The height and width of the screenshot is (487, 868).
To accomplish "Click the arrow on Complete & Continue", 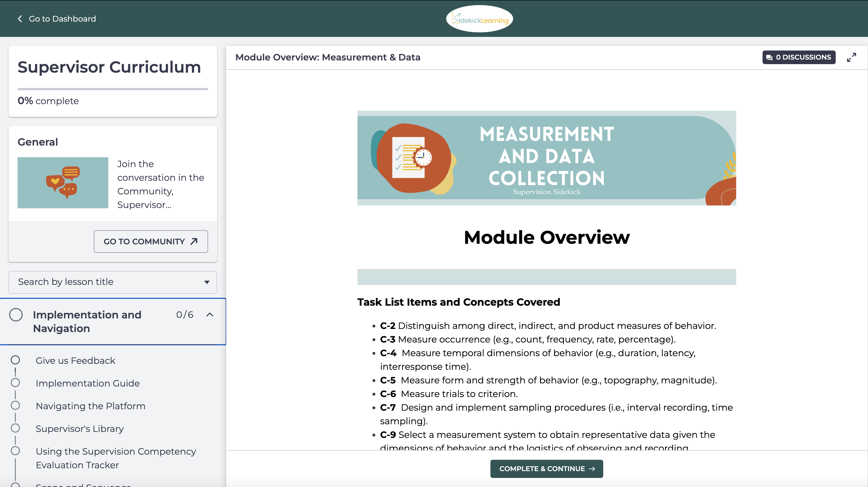I will [592, 469].
